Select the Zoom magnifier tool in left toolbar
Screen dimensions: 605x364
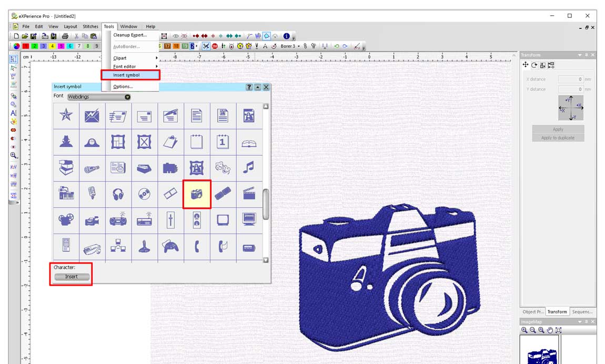(x=14, y=155)
